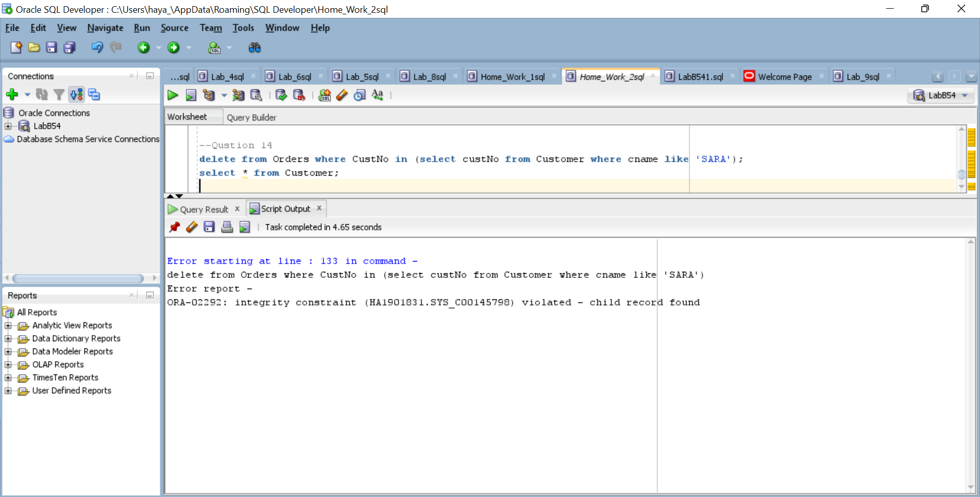980x497 pixels.
Task: Switch to Welcome Page tab
Action: point(785,77)
